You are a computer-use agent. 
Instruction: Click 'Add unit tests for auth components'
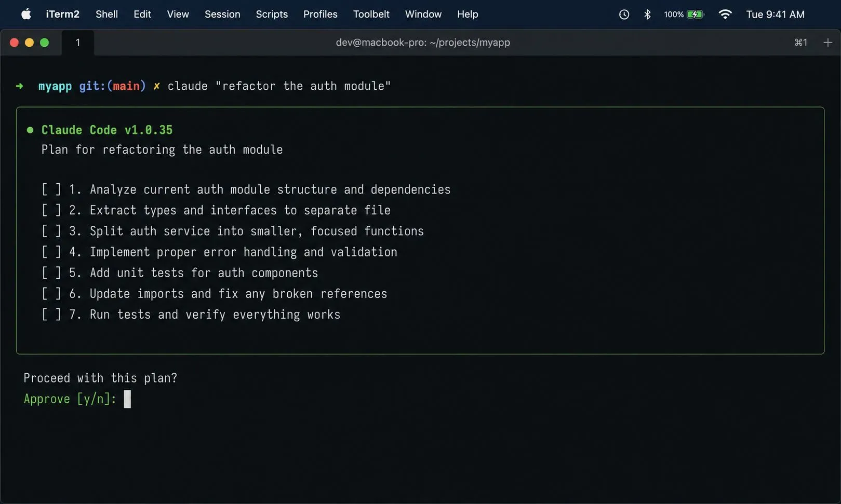[x=204, y=273]
